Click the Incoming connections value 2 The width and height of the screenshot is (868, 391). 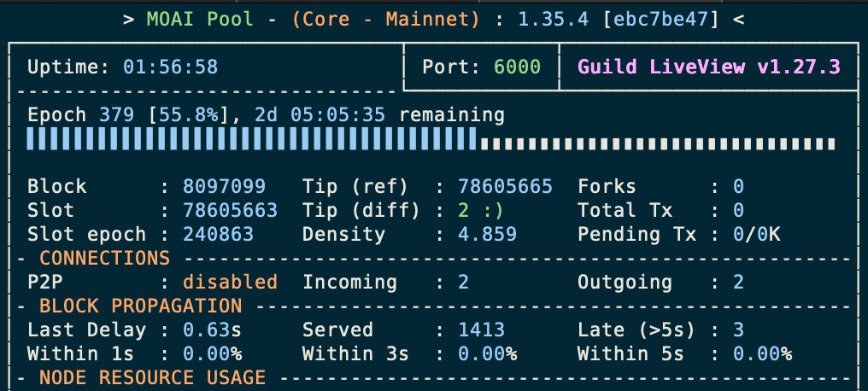point(463,282)
